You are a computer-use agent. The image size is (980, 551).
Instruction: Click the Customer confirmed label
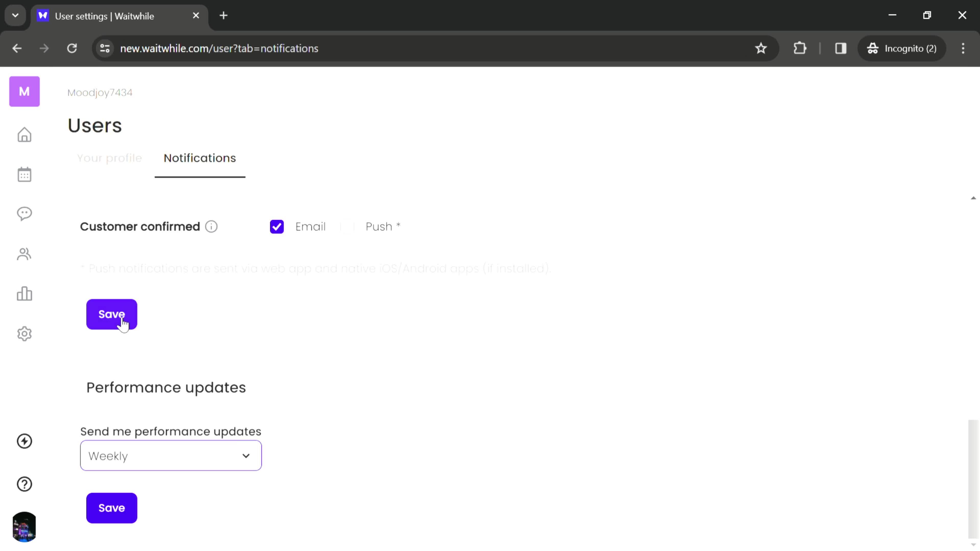coord(140,227)
